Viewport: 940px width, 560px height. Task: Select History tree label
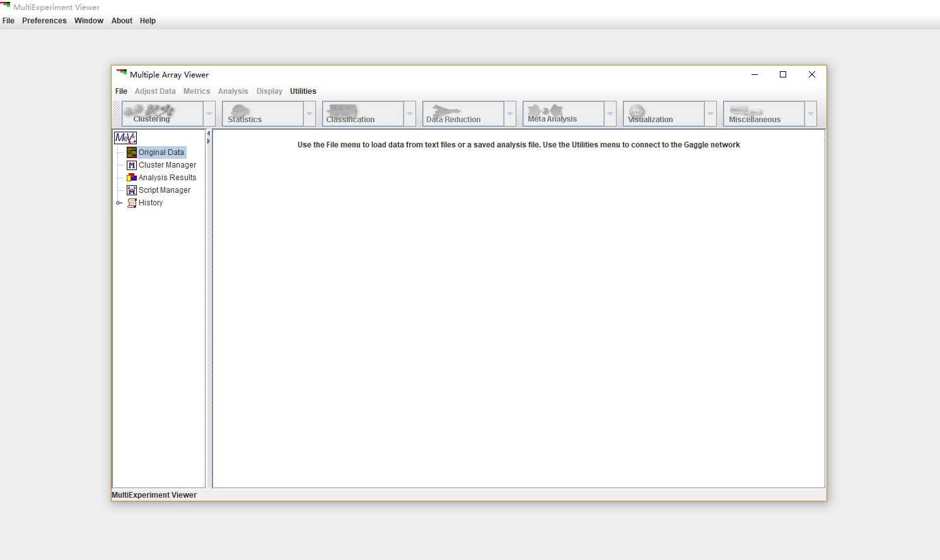[151, 203]
